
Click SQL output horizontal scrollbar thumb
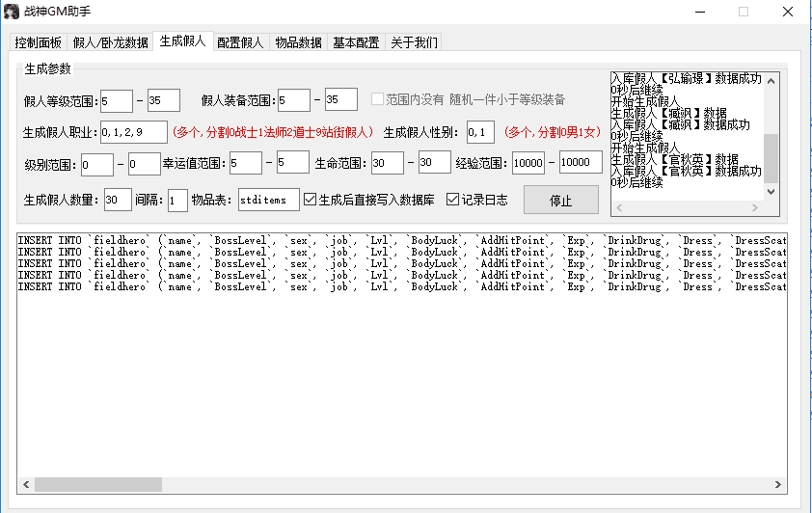(97, 484)
